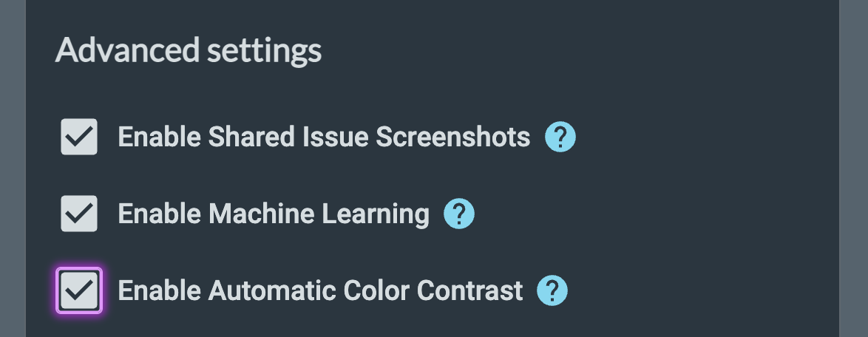Click the "Enable Automatic Color Contrast" label text
Image resolution: width=868 pixels, height=337 pixels.
(x=320, y=290)
